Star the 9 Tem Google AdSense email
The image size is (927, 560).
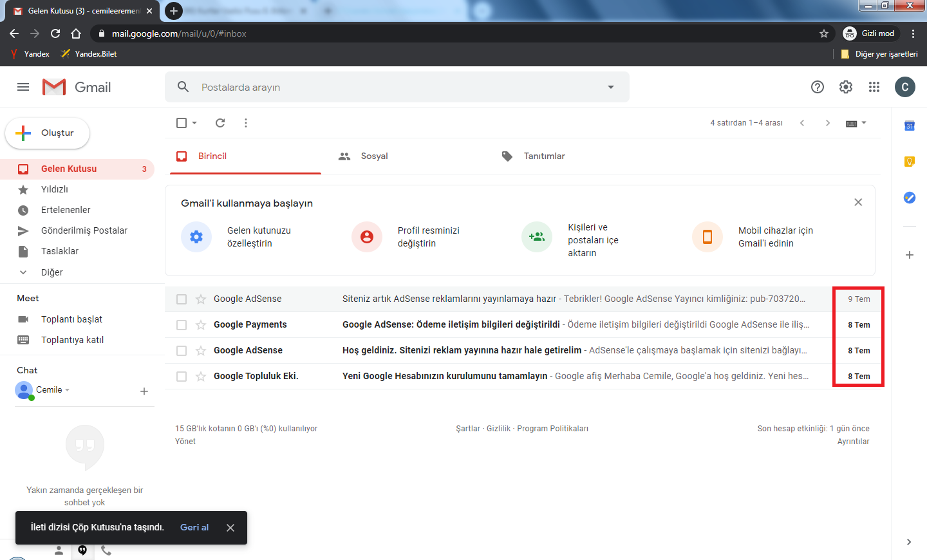(x=201, y=299)
